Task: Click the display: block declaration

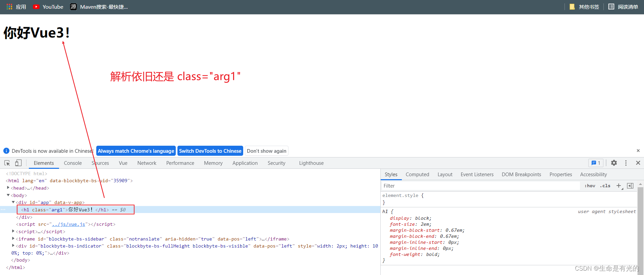Action: [411, 218]
